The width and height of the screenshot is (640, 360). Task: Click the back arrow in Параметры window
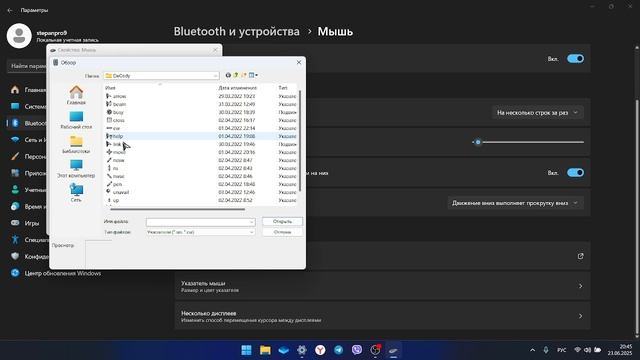coord(10,10)
